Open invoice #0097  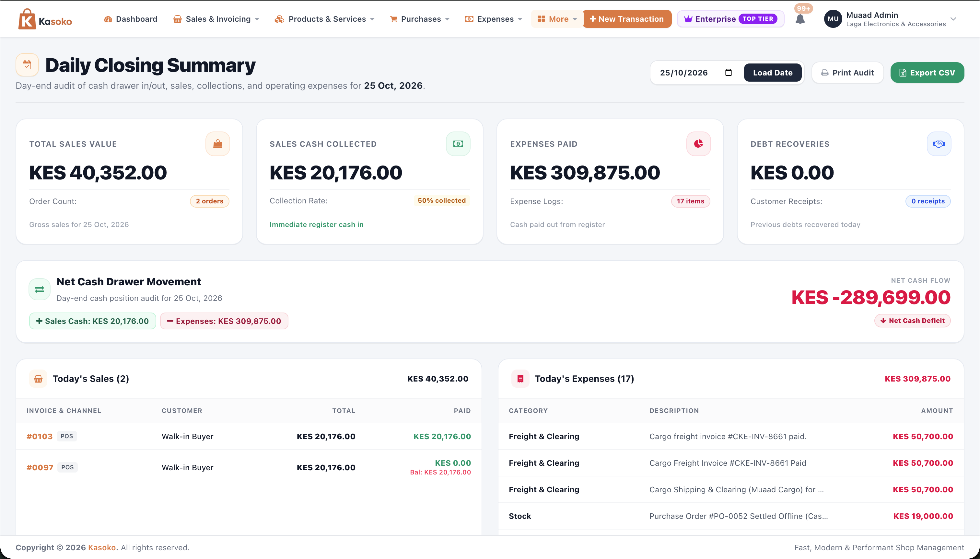click(40, 468)
